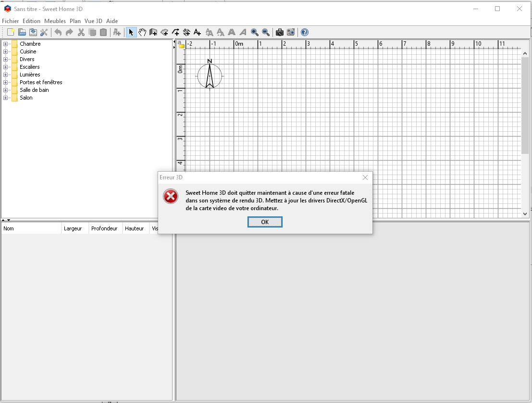Screen dimensions: 532x403
Task: Cut selection with scissors icon
Action: [81, 32]
